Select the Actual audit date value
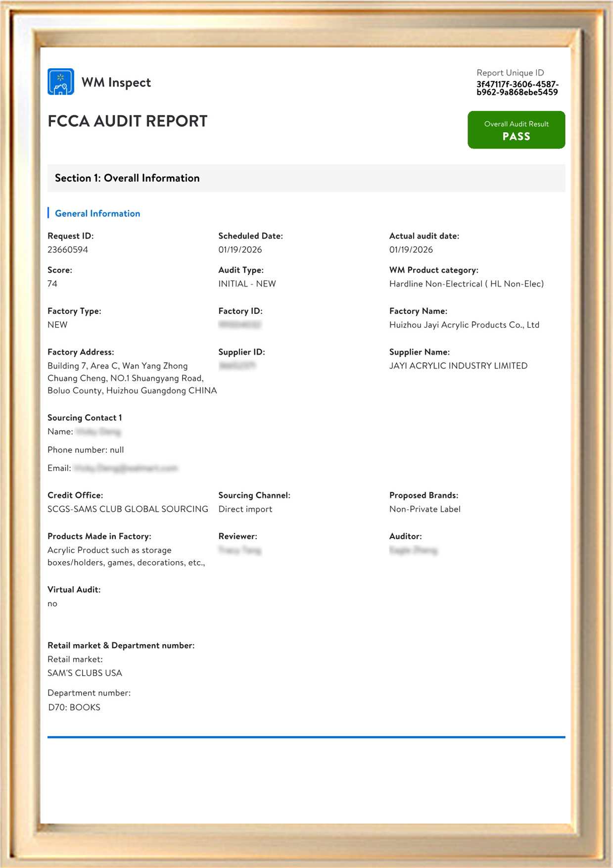The height and width of the screenshot is (868, 613). [x=411, y=250]
